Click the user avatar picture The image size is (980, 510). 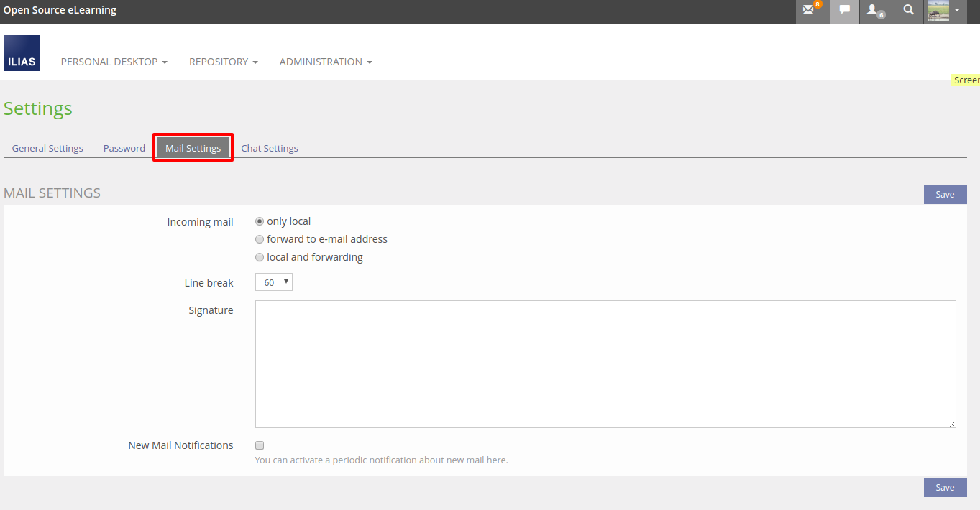coord(938,11)
